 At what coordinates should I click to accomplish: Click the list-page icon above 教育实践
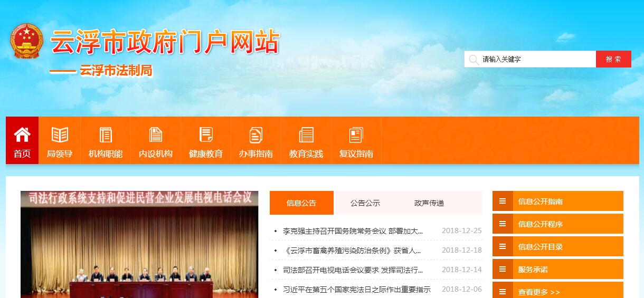306,135
